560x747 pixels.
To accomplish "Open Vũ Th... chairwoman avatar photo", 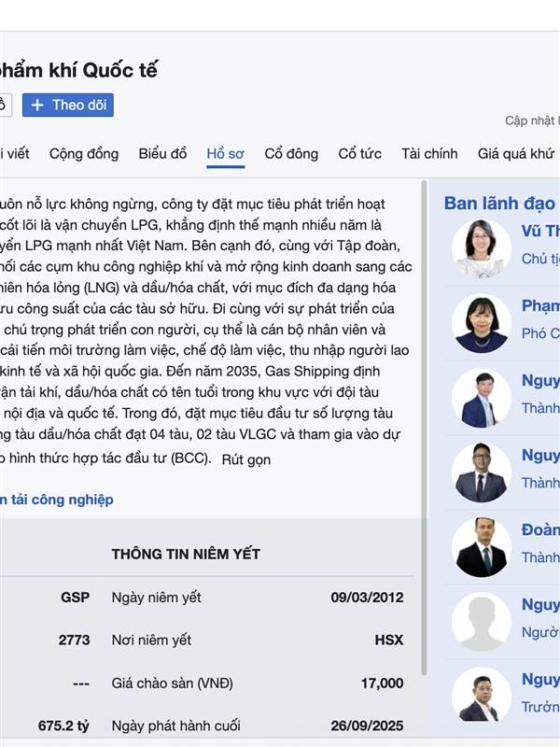I will tap(481, 248).
